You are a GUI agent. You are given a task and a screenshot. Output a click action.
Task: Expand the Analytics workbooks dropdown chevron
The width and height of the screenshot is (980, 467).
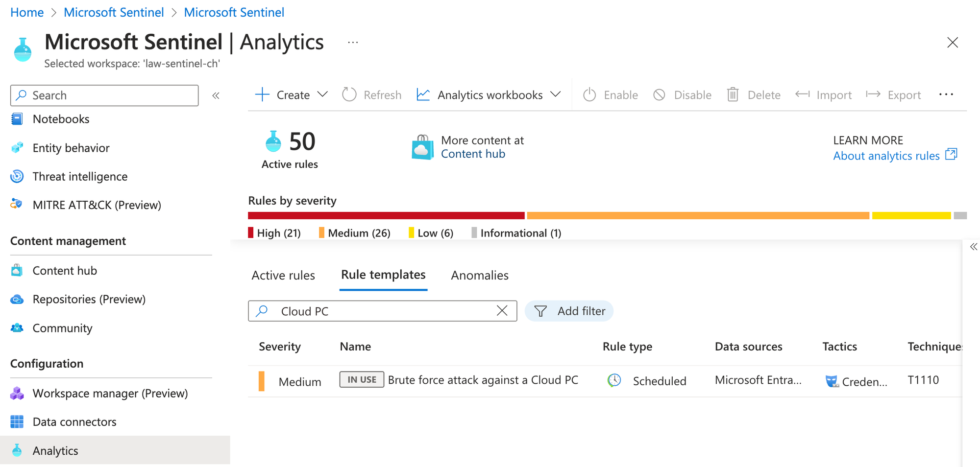pyautogui.click(x=555, y=94)
